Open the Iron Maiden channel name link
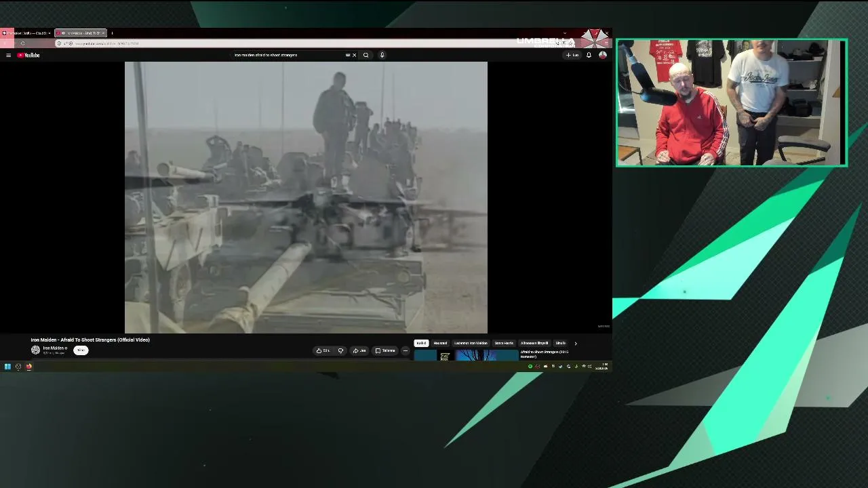Screen dimensions: 868x488 54,348
